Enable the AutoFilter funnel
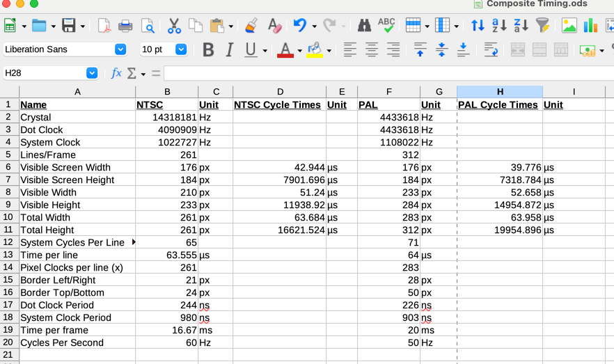Viewport: 614px width, 364px height. coord(543,26)
